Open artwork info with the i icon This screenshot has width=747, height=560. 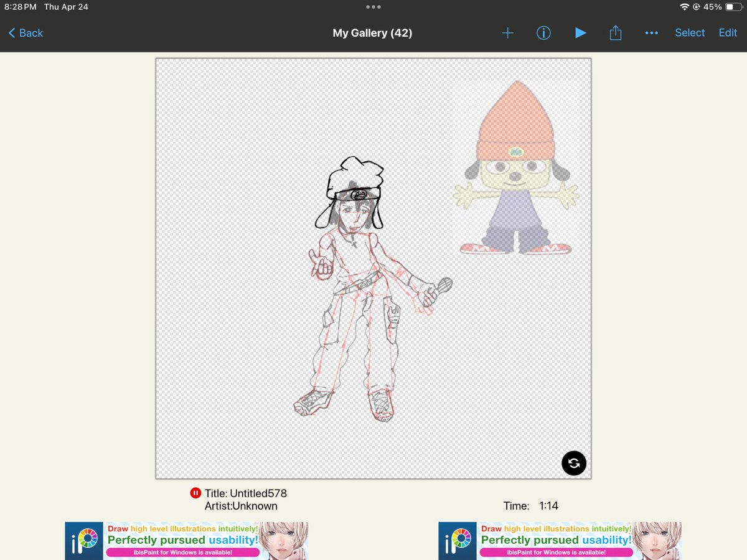543,33
